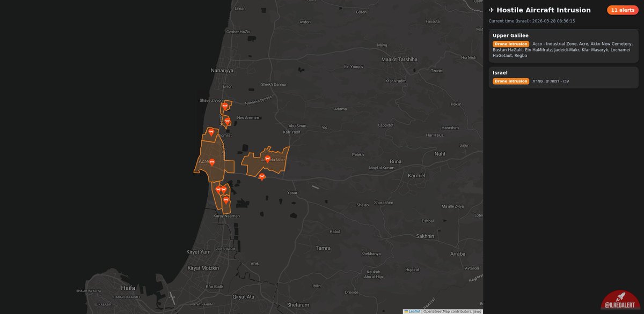Select the drone marker on Jadeidi-Makr
The height and width of the screenshot is (314, 644).
(267, 159)
